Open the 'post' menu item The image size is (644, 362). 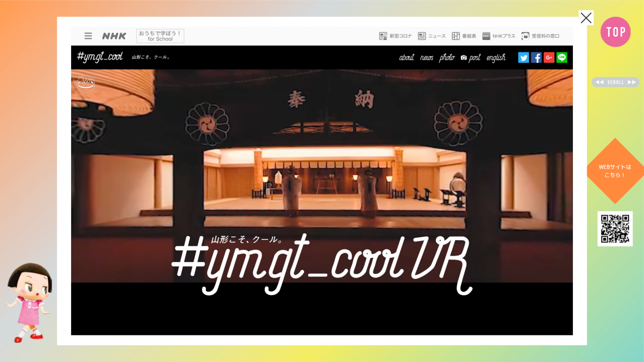click(x=471, y=58)
